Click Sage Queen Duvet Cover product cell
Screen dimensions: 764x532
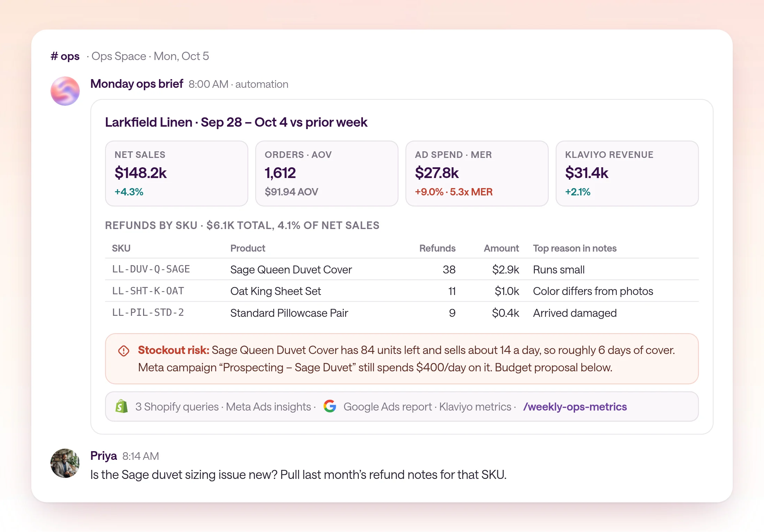coord(291,270)
